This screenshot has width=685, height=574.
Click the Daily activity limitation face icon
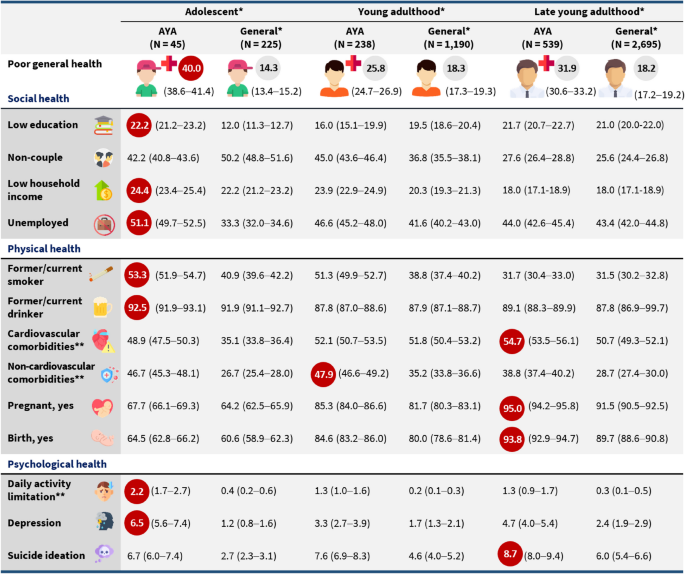pos(104,491)
